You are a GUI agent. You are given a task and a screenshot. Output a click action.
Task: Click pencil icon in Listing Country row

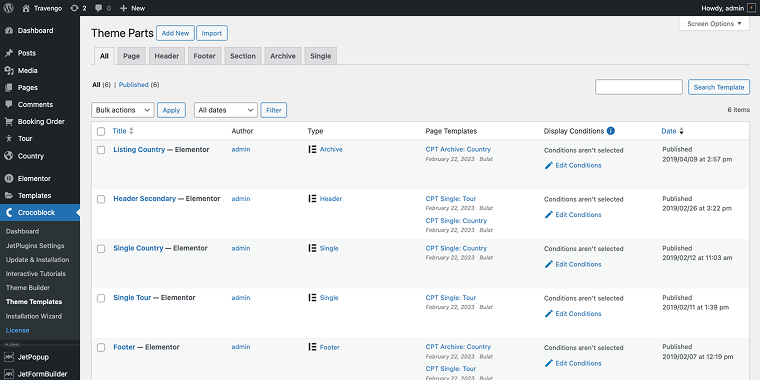pos(549,165)
